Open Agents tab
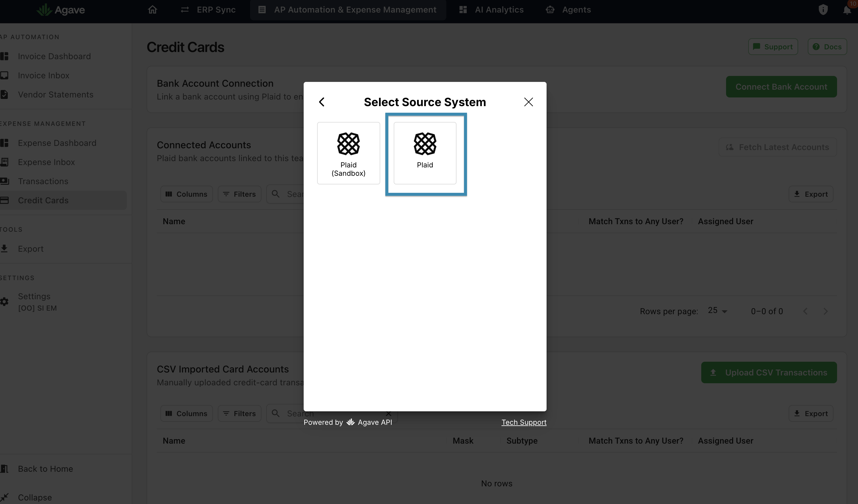This screenshot has height=504, width=858. (569, 10)
